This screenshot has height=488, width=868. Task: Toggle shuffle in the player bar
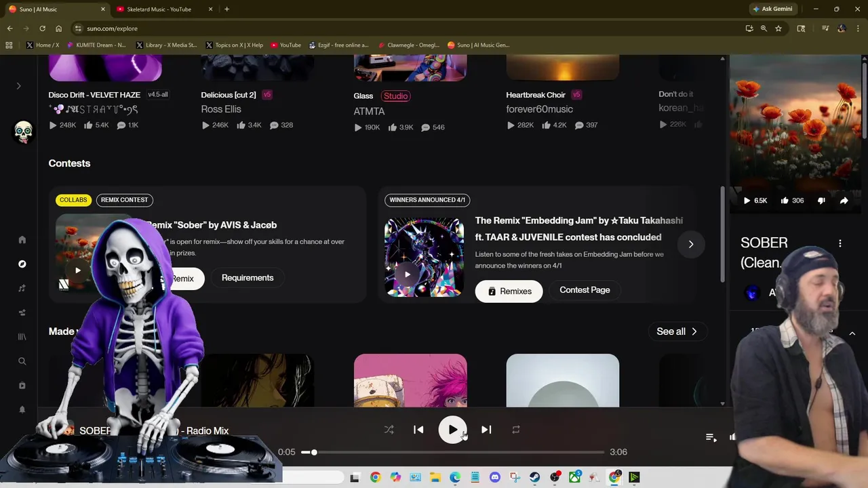(x=389, y=430)
